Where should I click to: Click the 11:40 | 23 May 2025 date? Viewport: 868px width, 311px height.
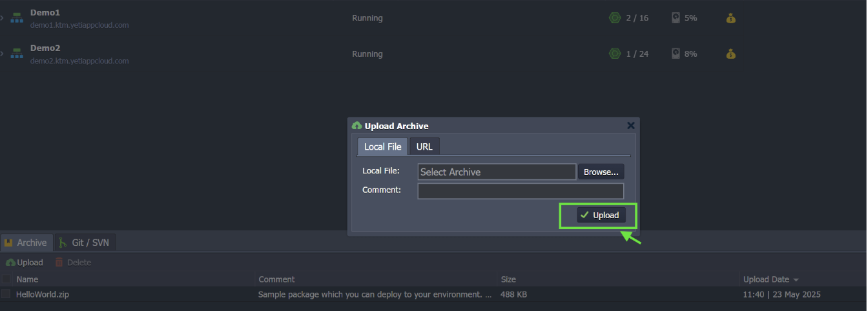pos(782,294)
